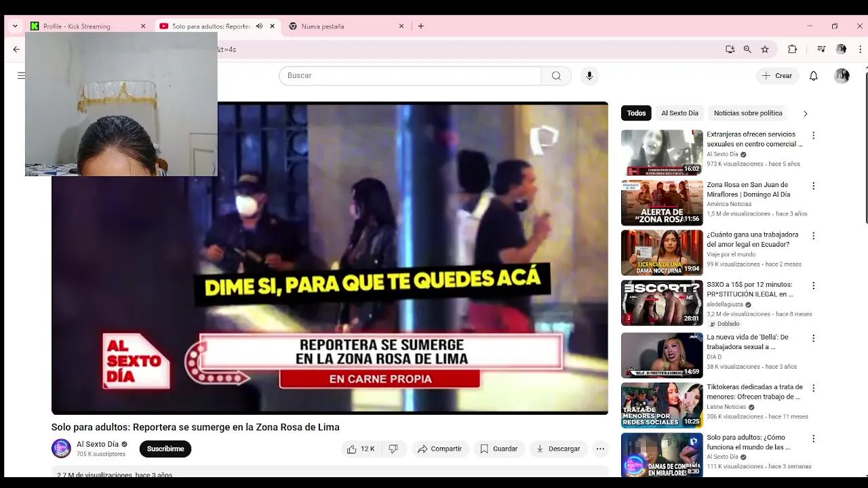868x488 pixels.
Task: Click the Guardar button
Action: point(499,449)
